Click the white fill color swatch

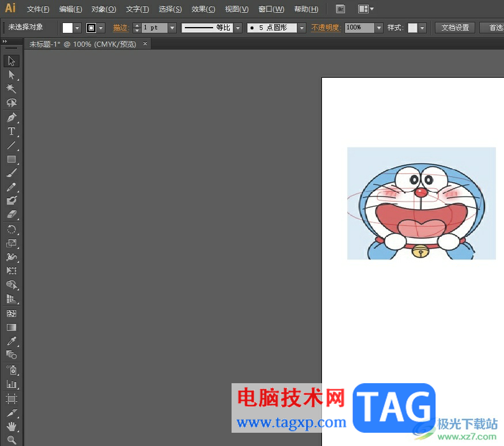pyautogui.click(x=67, y=28)
